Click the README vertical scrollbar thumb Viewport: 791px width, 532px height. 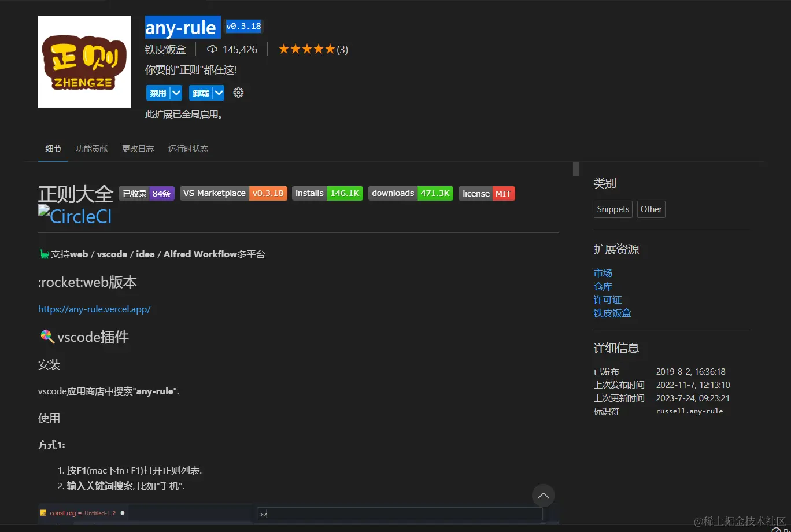(576, 168)
